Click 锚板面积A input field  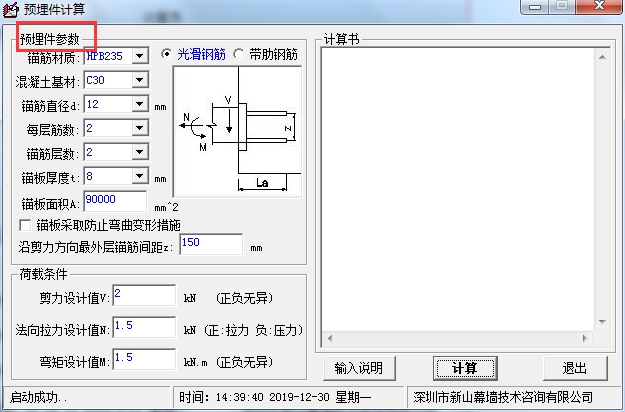pos(115,201)
